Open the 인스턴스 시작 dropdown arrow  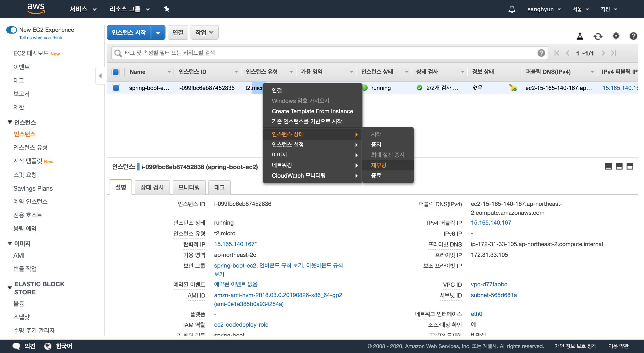tap(158, 32)
